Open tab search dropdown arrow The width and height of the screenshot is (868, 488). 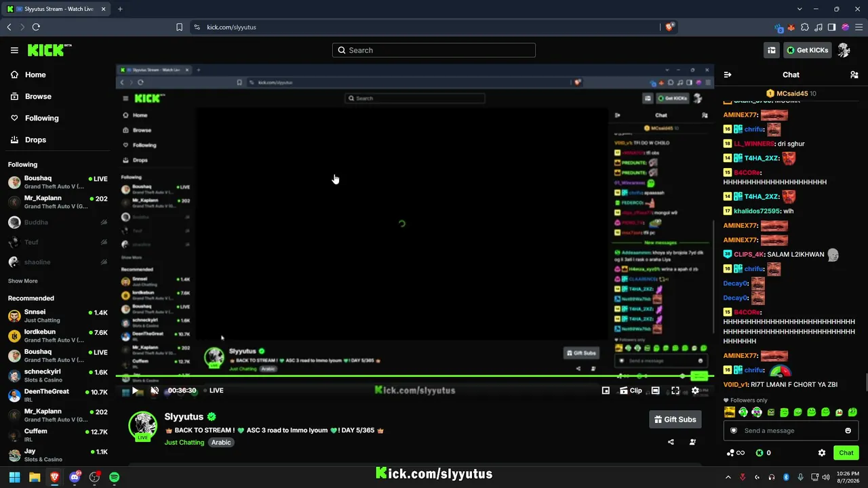pyautogui.click(x=800, y=9)
